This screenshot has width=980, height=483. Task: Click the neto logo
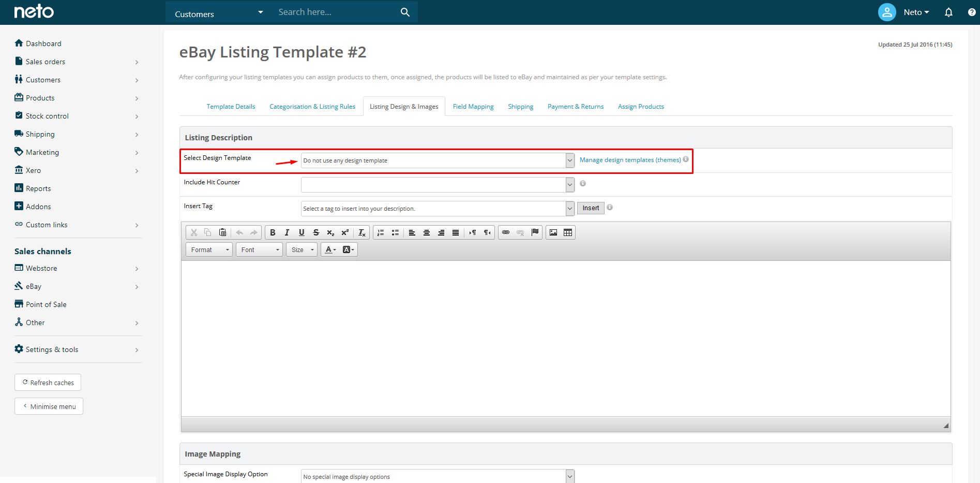34,11
